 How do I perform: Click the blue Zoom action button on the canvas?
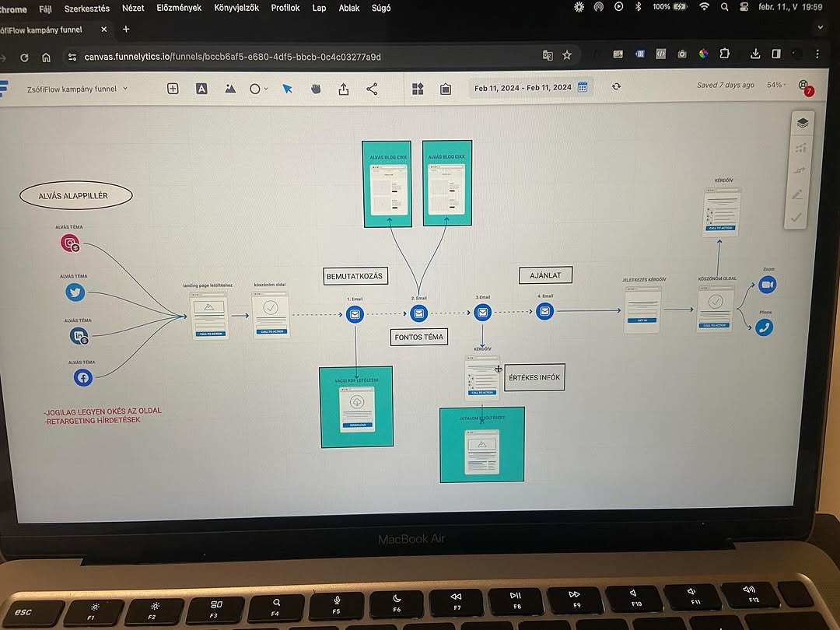(767, 285)
